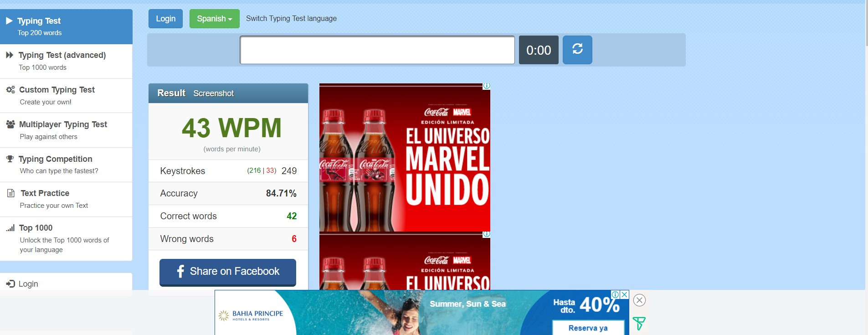868x335 pixels.
Task: Open Top 1000 menu item
Action: coord(66,238)
